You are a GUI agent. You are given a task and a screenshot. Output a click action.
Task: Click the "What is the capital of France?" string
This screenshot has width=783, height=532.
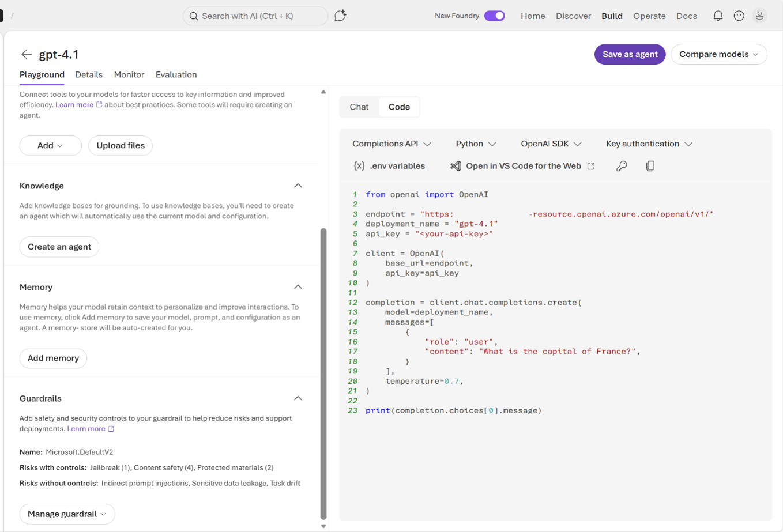point(557,352)
